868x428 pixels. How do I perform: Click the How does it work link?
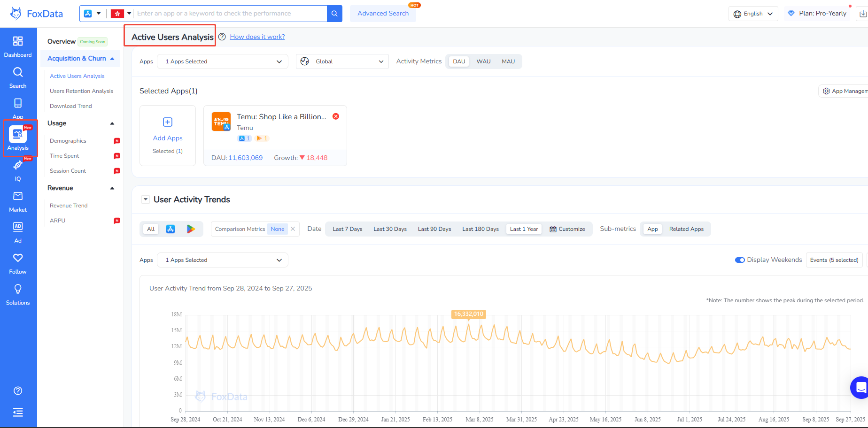(x=257, y=37)
